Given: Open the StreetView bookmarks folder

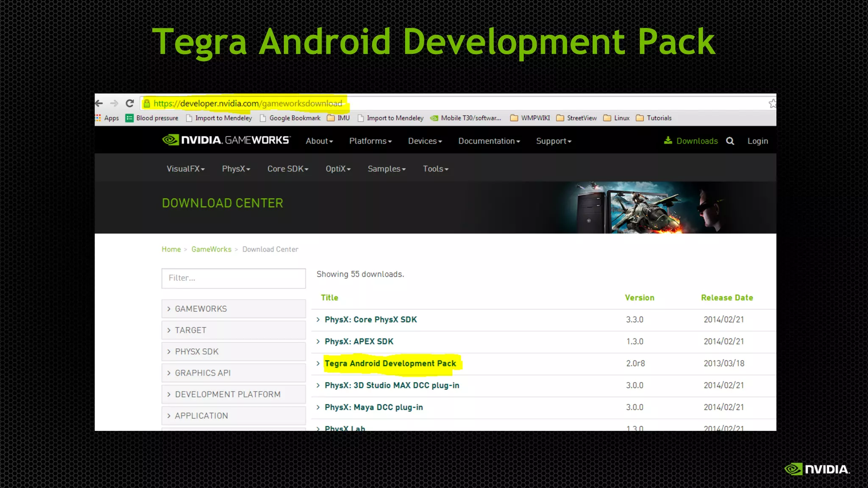Looking at the screenshot, I should 576,118.
